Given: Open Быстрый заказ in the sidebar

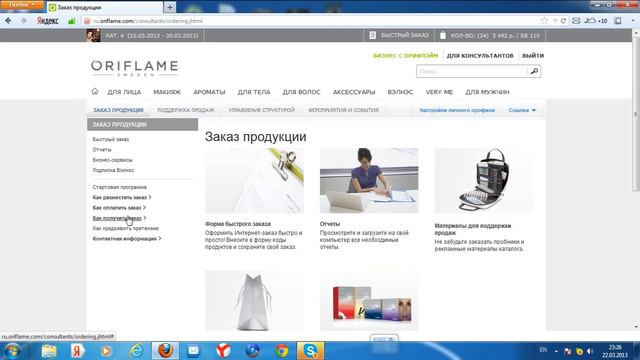Looking at the screenshot, I should click(x=111, y=139).
